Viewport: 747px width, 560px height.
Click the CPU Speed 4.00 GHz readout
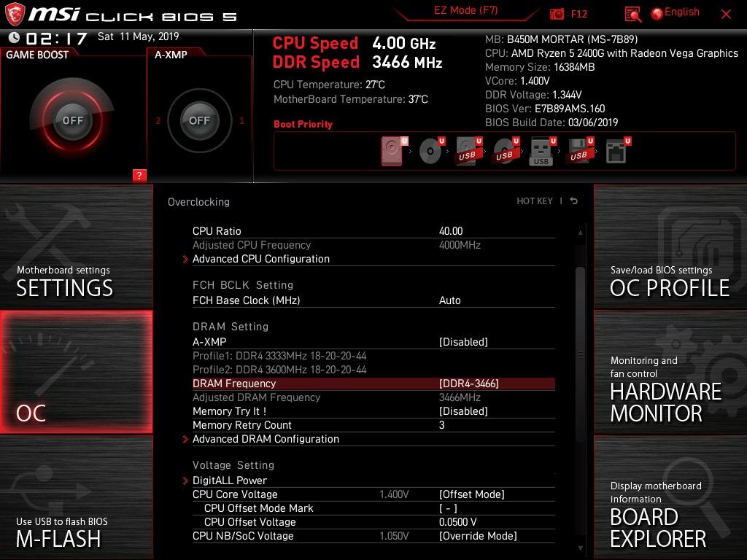[x=354, y=43]
